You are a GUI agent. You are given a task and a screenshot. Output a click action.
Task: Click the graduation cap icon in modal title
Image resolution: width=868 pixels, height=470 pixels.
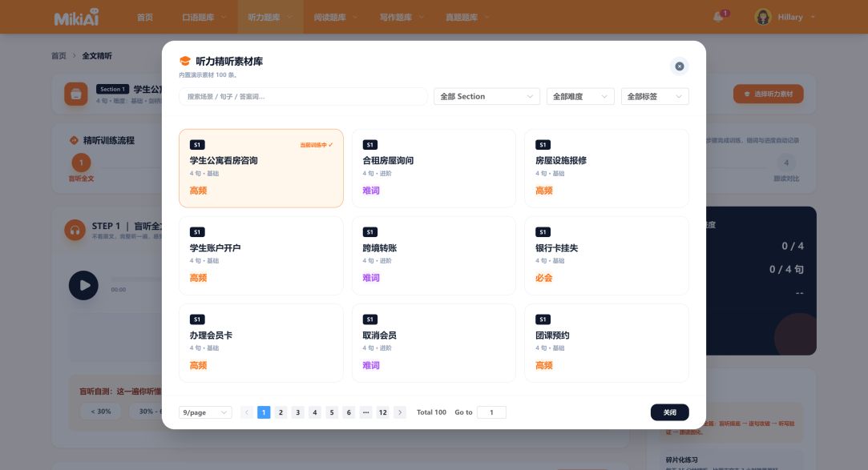185,61
